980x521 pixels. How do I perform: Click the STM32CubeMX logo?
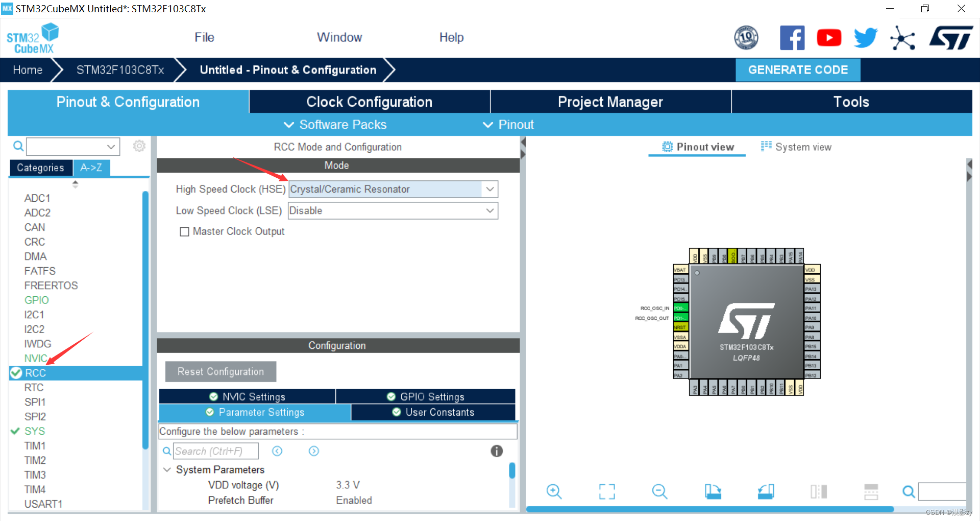click(33, 38)
